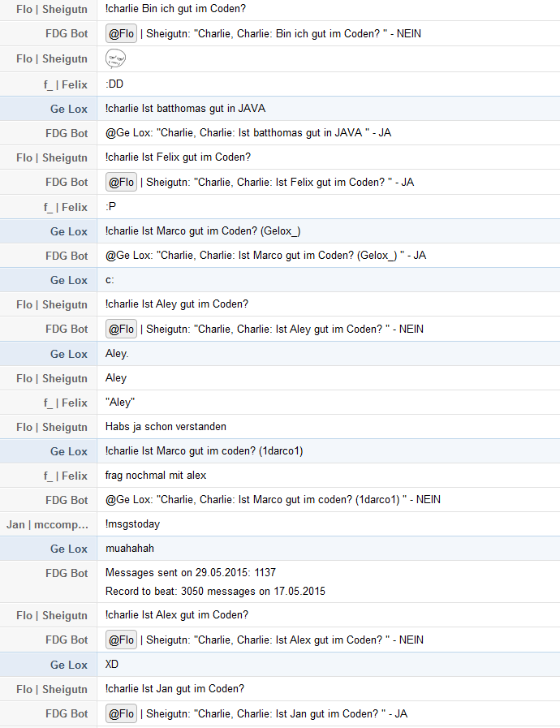Click sender 'Ge Lox' next to 'XD'

(69, 665)
